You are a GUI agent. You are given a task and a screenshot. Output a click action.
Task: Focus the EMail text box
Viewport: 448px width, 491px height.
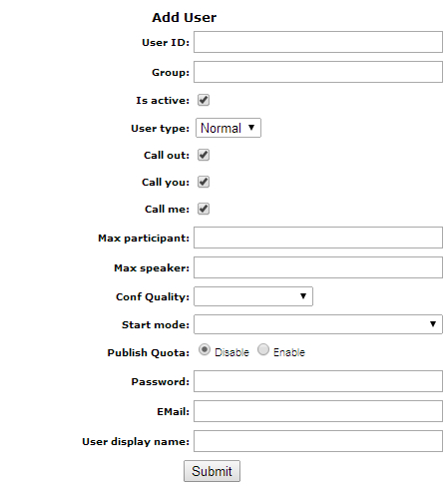(318, 411)
